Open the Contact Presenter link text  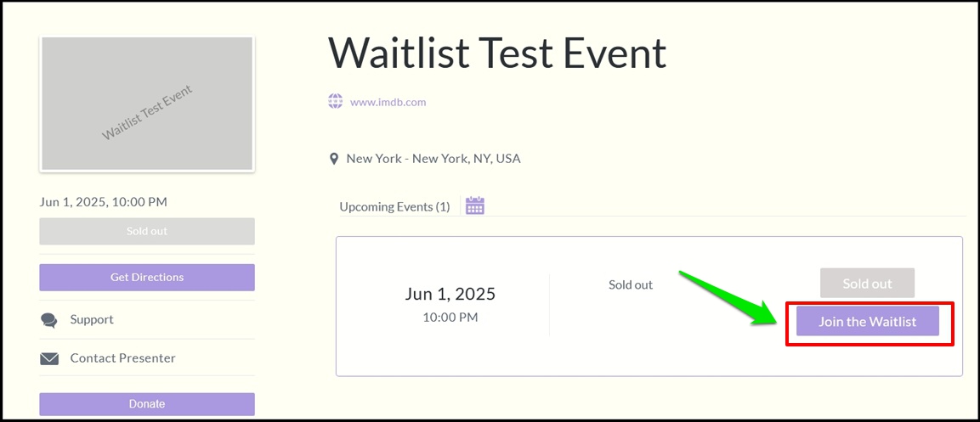click(122, 358)
